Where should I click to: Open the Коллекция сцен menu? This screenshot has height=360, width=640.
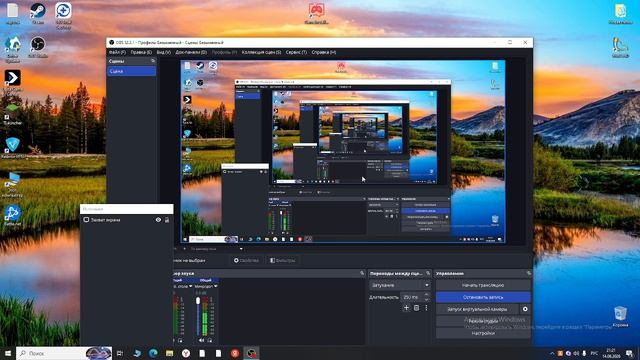[x=261, y=52]
